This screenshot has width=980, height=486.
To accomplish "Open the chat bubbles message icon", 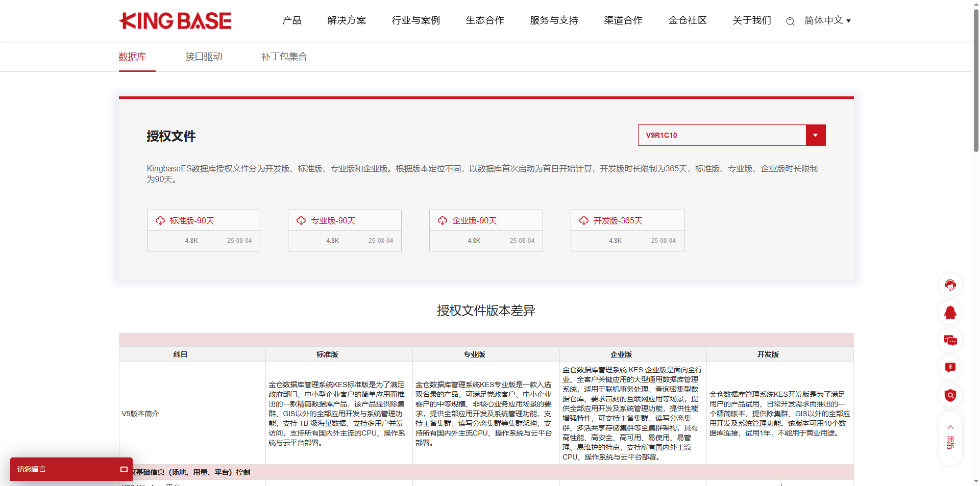I will (x=950, y=340).
